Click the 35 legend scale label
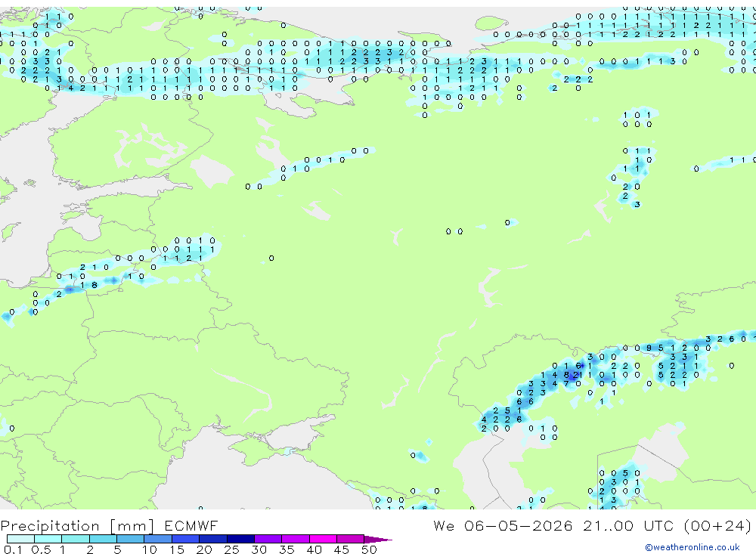Image resolution: width=756 pixels, height=554 pixels. [287, 549]
